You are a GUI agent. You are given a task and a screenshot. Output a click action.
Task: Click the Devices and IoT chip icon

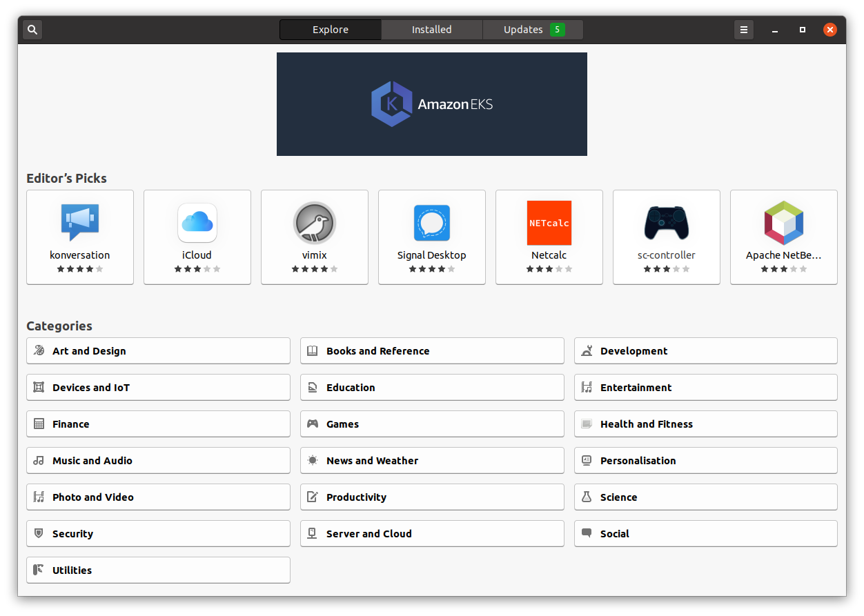[x=39, y=387]
